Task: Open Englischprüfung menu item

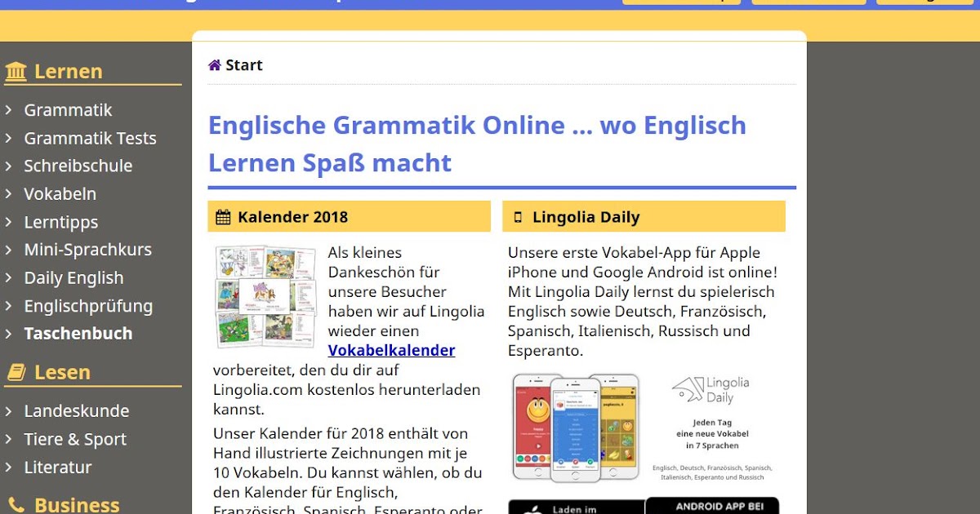Action: 88,307
